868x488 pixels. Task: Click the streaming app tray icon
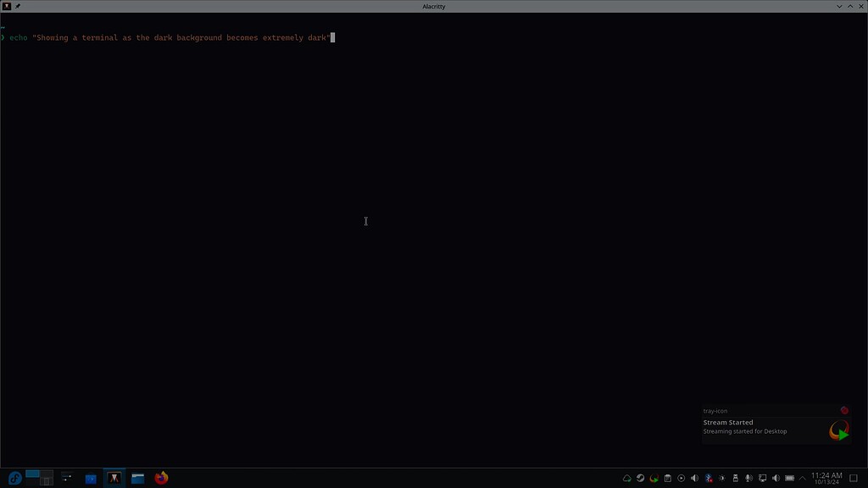[x=654, y=477]
